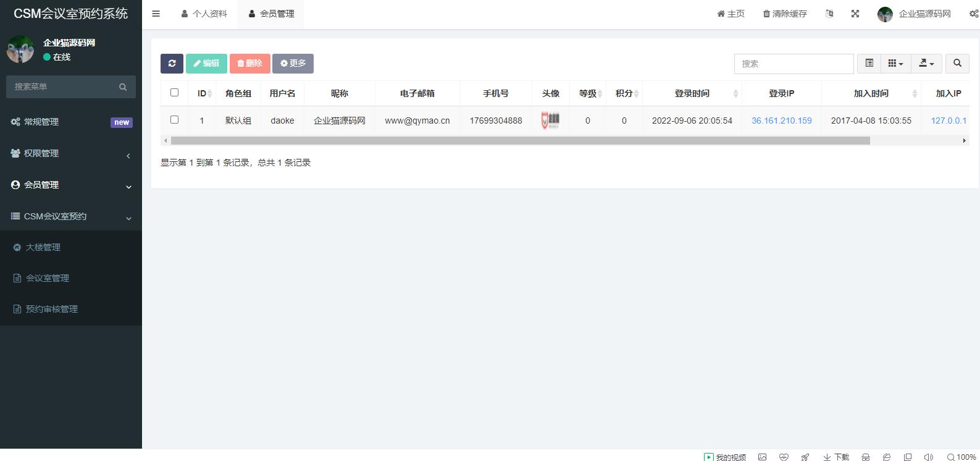Toggle the sidebar hamburger menu icon
The width and height of the screenshot is (980, 461).
[x=156, y=14]
